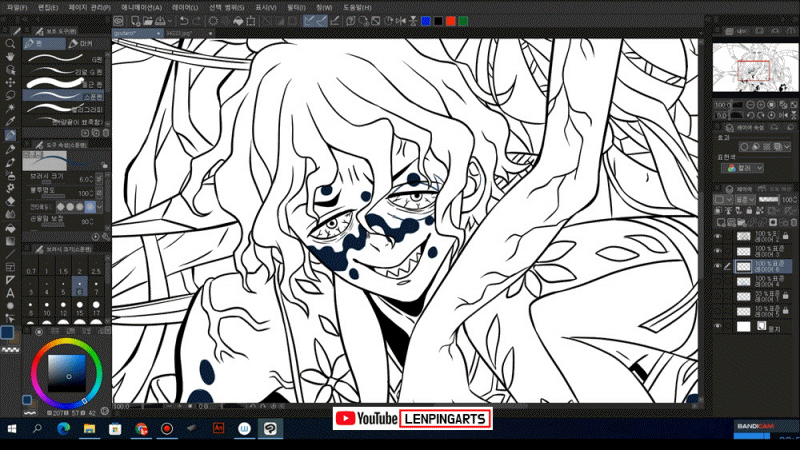This screenshot has width=800, height=450.
Task: Hide layer 레이어 3 with eye icon
Action: (718, 251)
